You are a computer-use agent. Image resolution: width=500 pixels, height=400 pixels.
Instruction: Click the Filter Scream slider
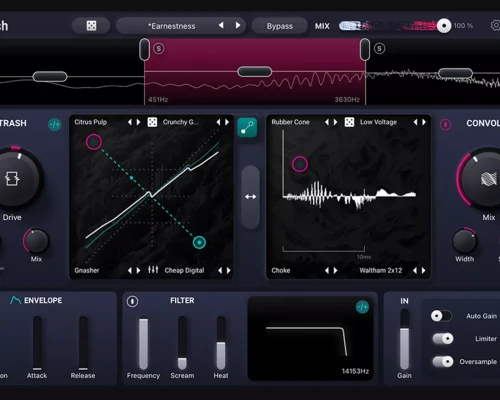pyautogui.click(x=182, y=343)
